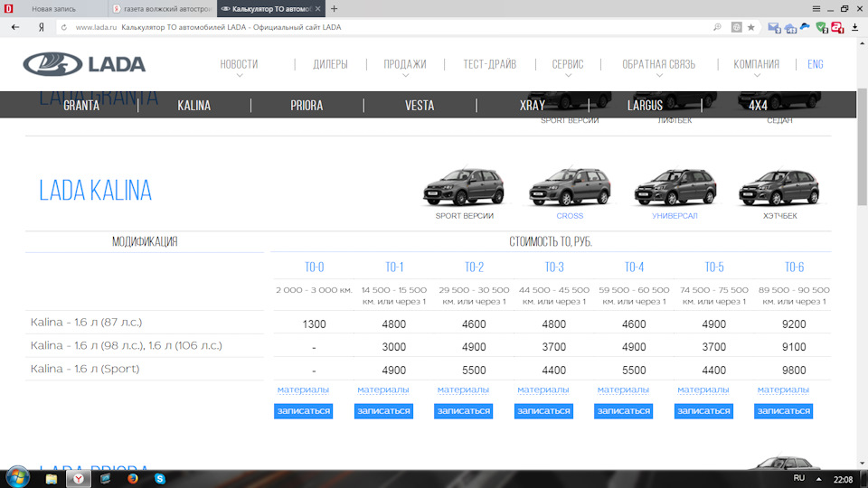Viewport: 868px width, 488px height.
Task: Click записаться button under ТО-3
Action: (543, 411)
